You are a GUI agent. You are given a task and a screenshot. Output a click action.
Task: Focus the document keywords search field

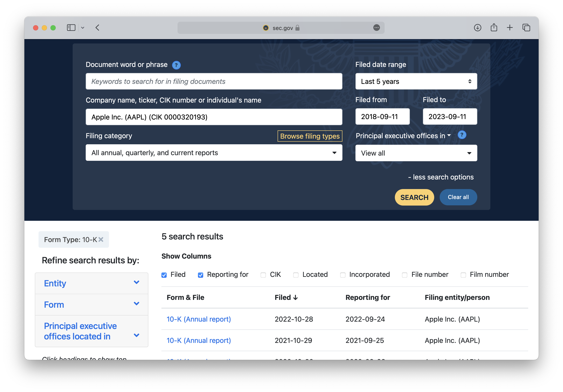tap(214, 81)
